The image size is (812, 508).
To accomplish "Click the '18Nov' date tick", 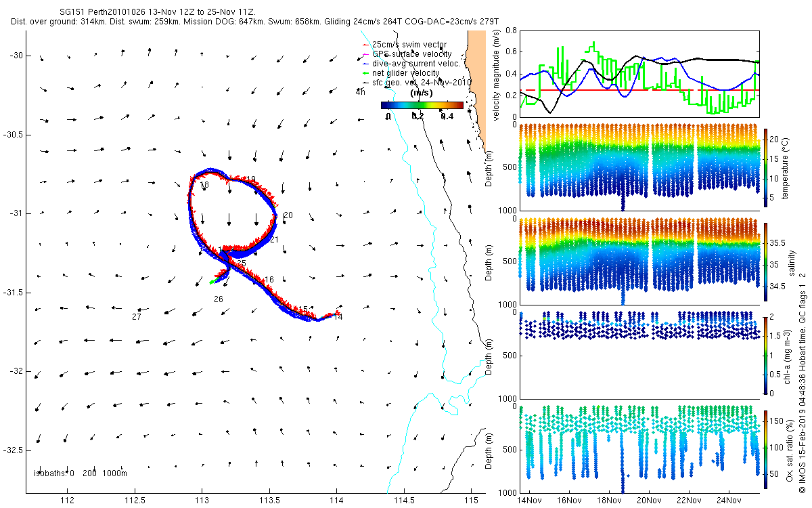I will 609,501.
